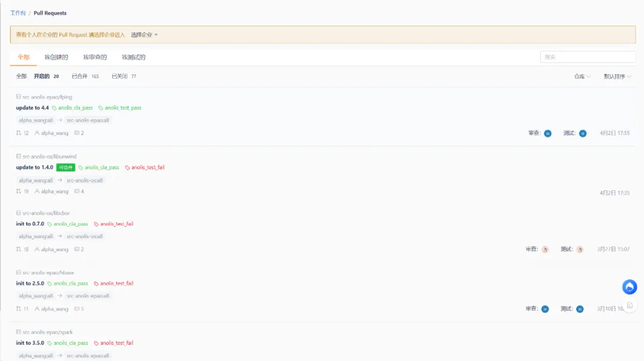Expand the 仓库 filter dropdown
Viewport: 644px width, 361px height.
click(x=582, y=76)
